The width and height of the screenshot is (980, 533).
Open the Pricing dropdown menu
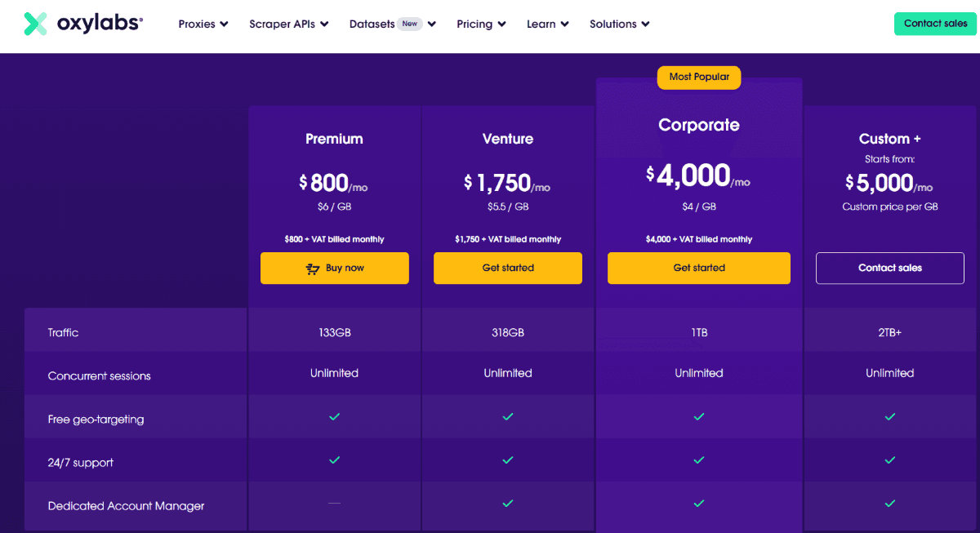482,24
